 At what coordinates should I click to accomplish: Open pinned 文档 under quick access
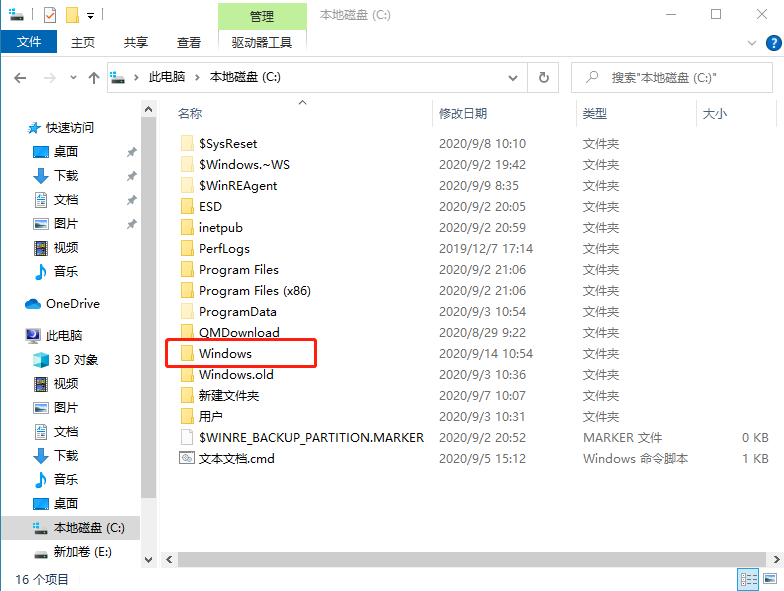point(66,200)
